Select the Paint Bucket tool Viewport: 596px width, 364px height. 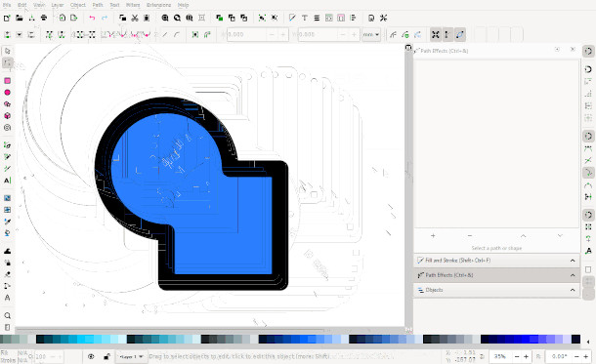click(x=7, y=233)
